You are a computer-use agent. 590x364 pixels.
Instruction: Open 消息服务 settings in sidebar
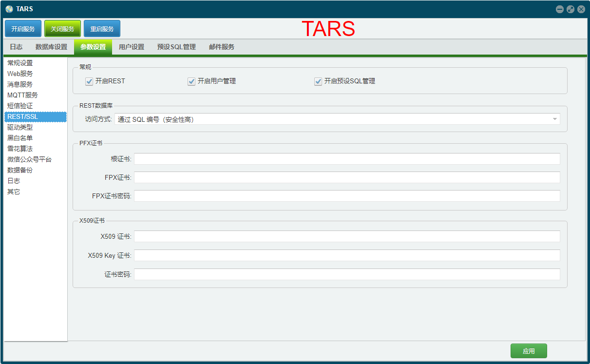click(35, 84)
